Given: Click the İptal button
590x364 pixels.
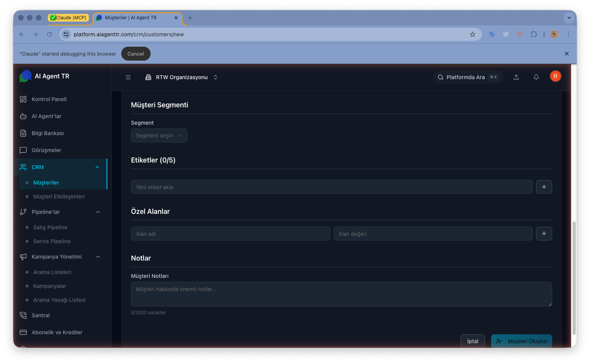Looking at the screenshot, I should 473,341.
